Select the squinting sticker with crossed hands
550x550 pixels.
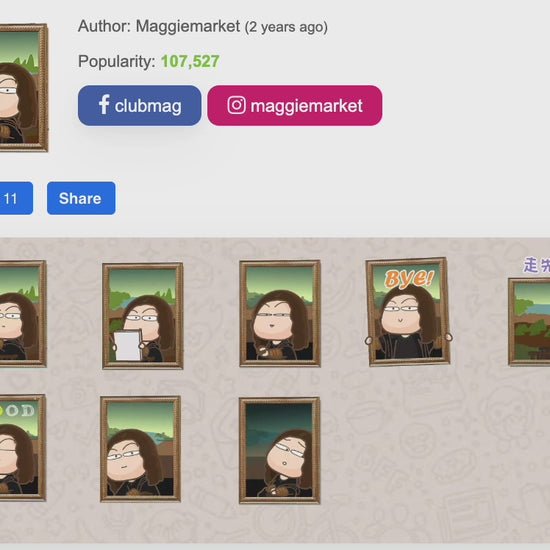(x=280, y=314)
